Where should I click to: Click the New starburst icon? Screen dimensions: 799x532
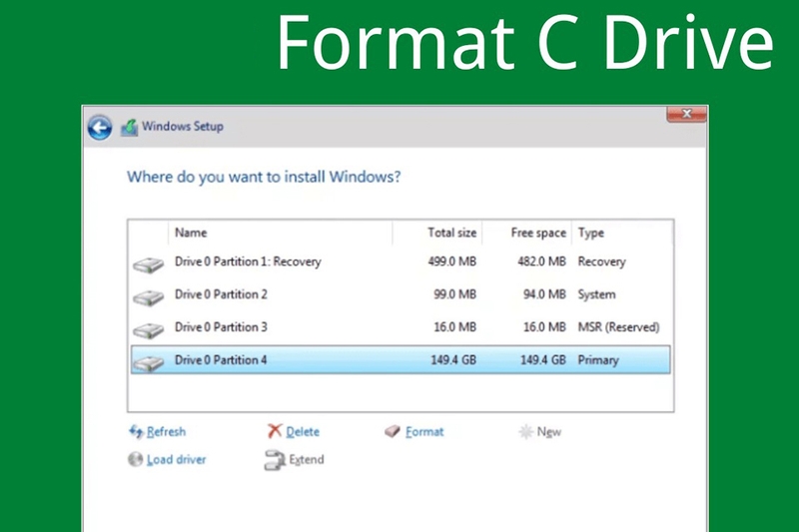[x=525, y=432]
